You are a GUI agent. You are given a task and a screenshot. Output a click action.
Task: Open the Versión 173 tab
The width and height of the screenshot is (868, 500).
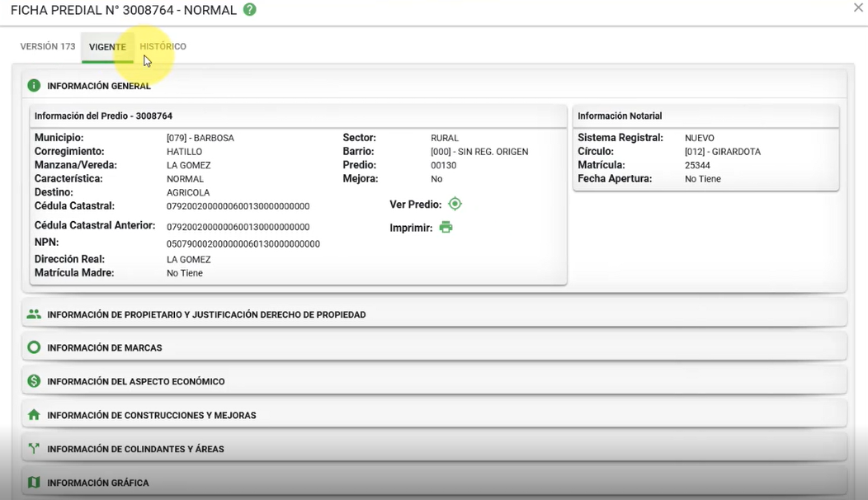(48, 47)
